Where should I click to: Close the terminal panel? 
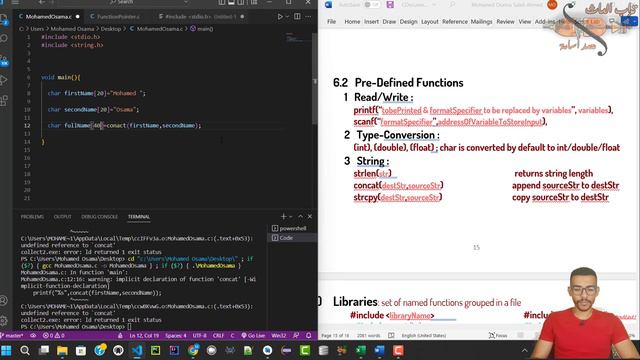pyautogui.click(x=310, y=217)
